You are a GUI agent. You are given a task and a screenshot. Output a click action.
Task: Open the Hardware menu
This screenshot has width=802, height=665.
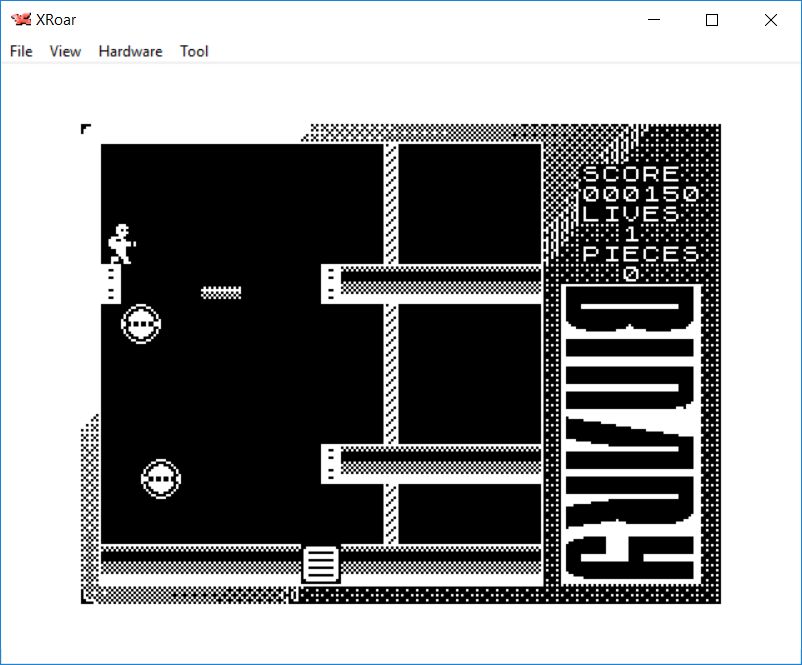click(130, 51)
